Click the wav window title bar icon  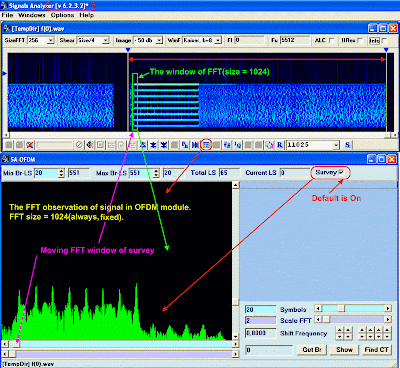(7, 29)
